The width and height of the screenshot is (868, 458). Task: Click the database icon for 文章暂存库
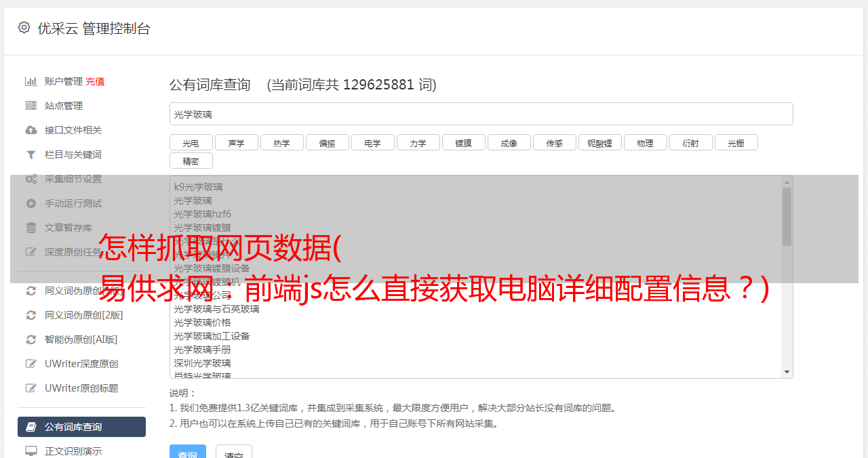pos(31,228)
